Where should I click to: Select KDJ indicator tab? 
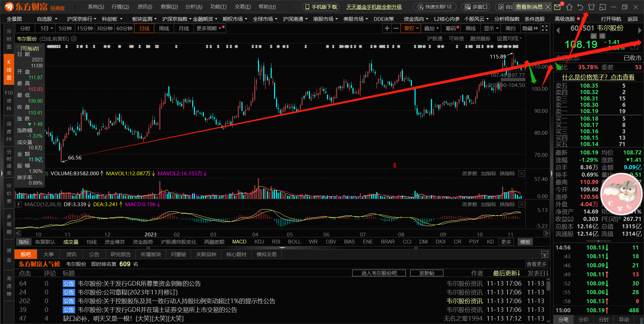pos(259,242)
